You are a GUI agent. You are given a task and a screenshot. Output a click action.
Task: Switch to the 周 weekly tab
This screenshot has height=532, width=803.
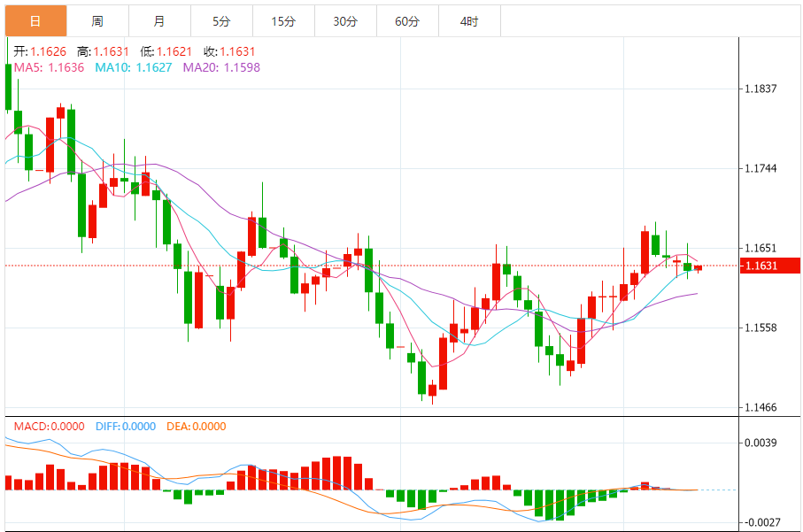point(97,20)
